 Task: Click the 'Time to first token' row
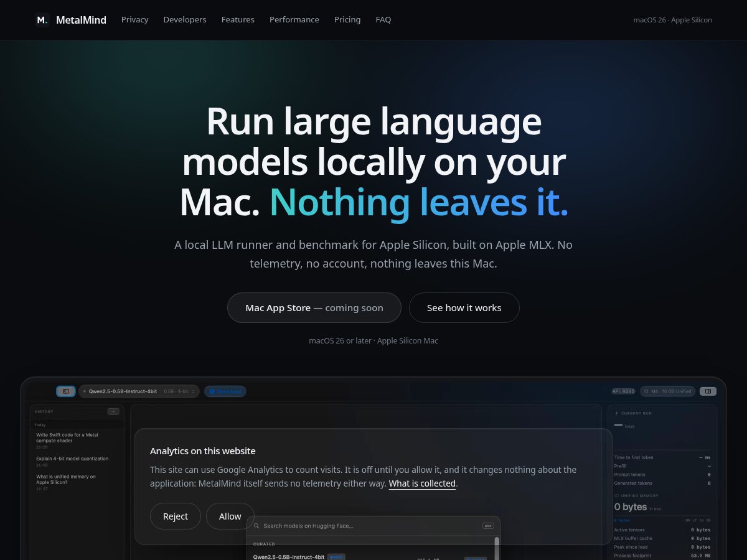tap(662, 457)
